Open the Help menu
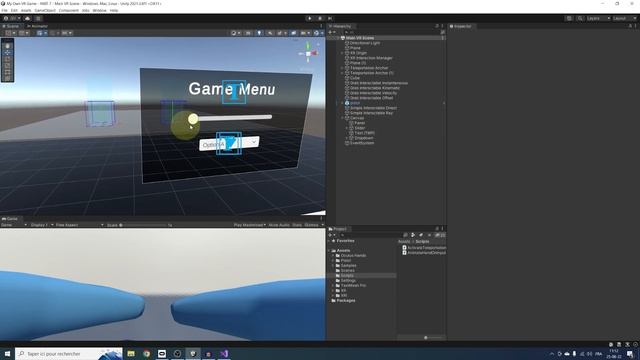Viewport: 640px width, 360px height. point(114,10)
